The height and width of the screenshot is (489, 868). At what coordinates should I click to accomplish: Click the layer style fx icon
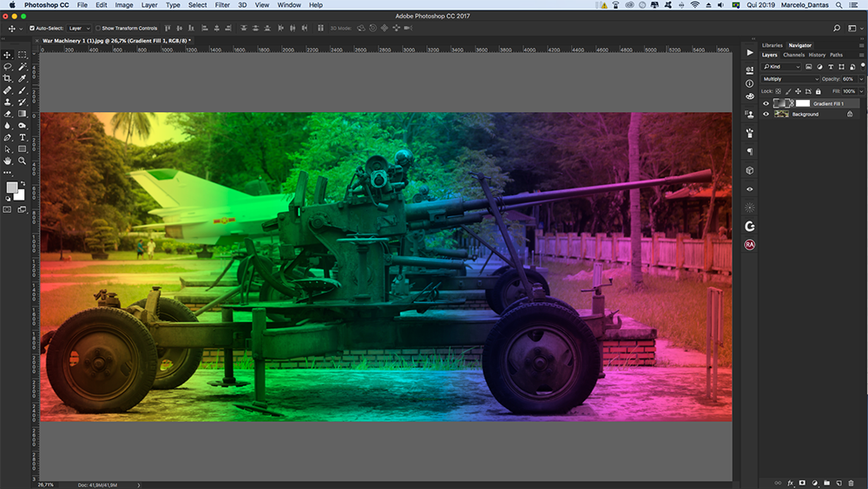791,483
